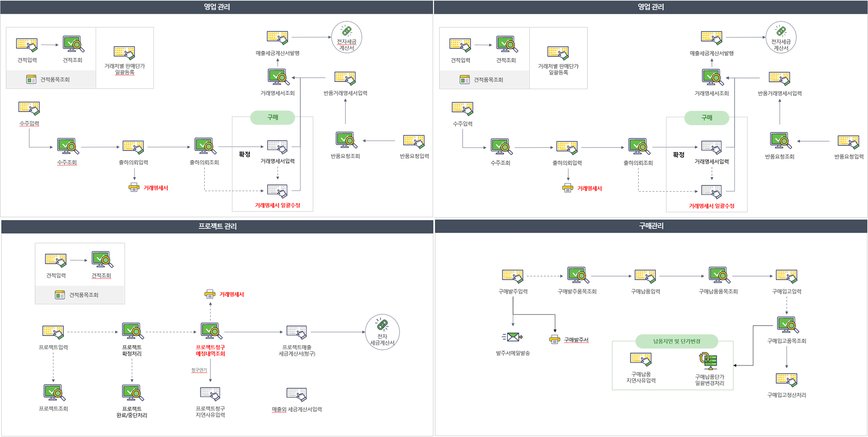Select the 프로젝트 완료/중단처리 icon
The height and width of the screenshot is (437, 868).
pos(132,392)
